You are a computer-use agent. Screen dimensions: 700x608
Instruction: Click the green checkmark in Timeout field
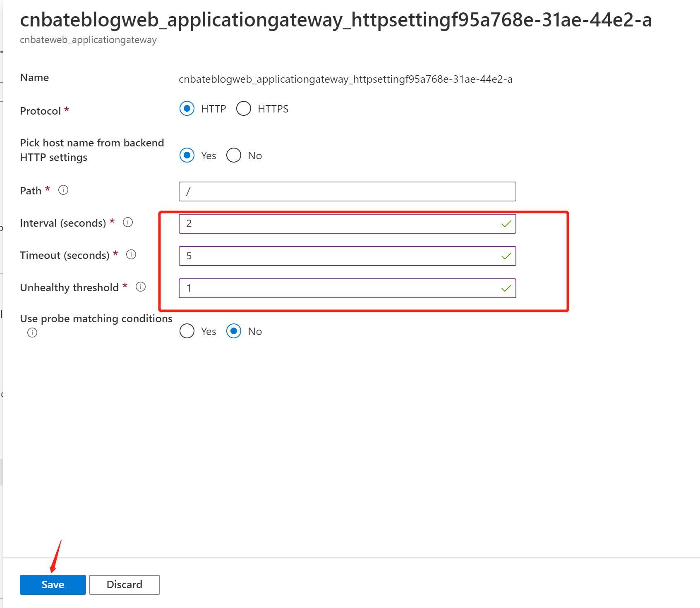pos(506,256)
